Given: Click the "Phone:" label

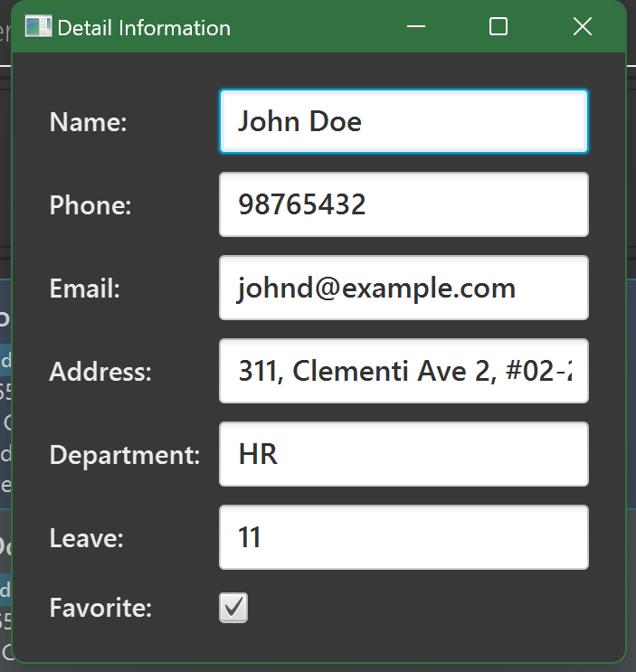Looking at the screenshot, I should tap(90, 205).
